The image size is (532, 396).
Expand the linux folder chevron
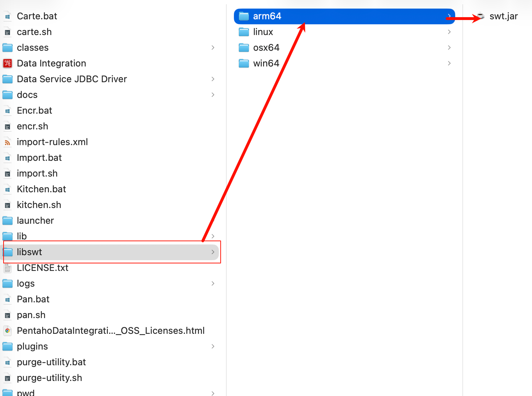(x=449, y=32)
